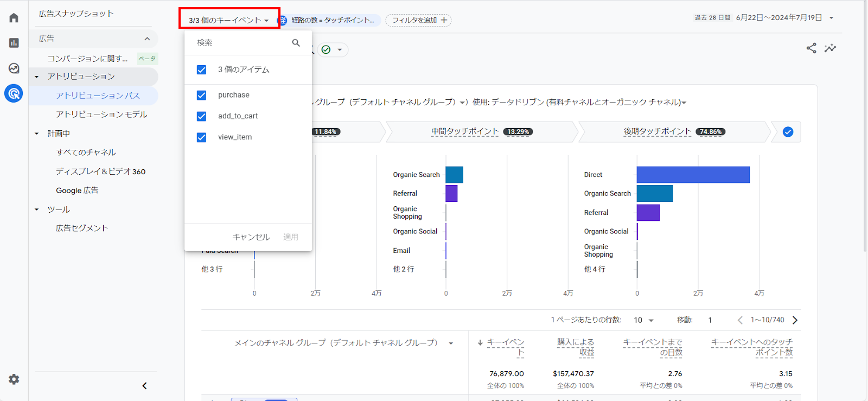The width and height of the screenshot is (868, 401).
Task: Click the キーイベントまでの日数 column header
Action: 653,347
